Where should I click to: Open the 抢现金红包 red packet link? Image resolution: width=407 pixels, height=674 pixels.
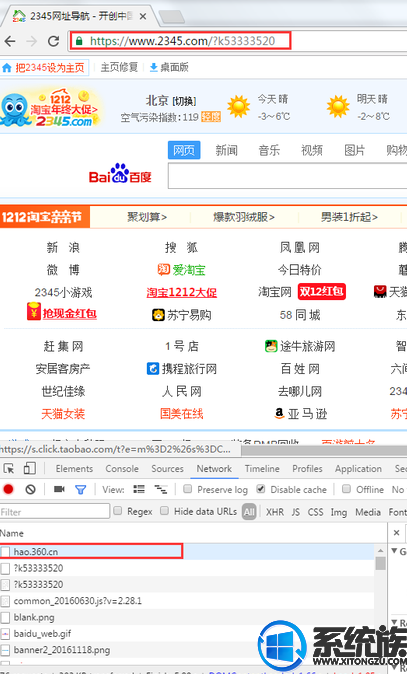point(62,312)
